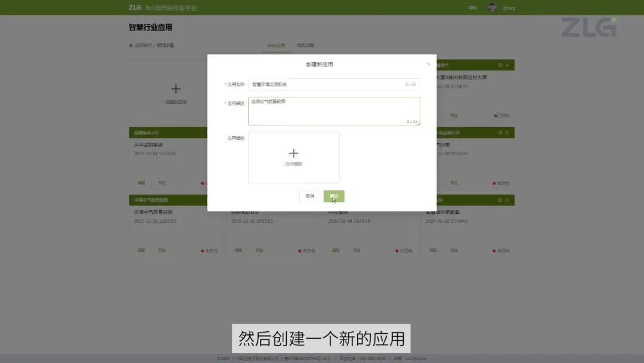Click the home icon before the breadcrumb
Viewport: 644px width, 363px height.
click(x=130, y=45)
